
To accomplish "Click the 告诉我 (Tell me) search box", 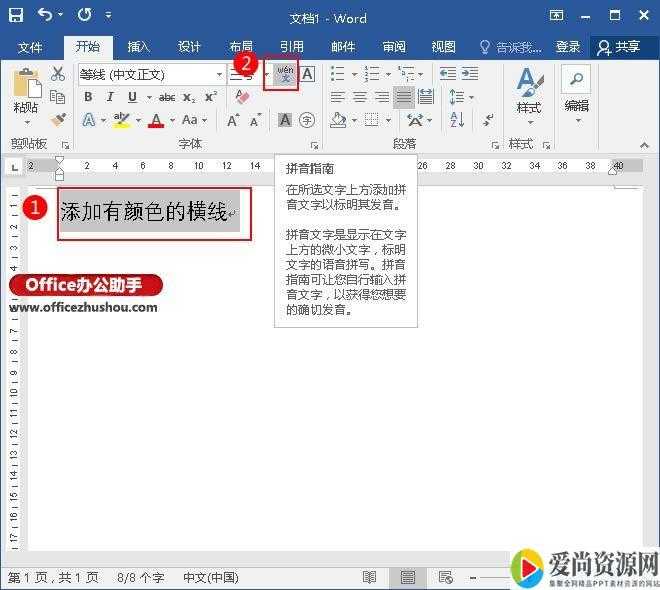I will [x=512, y=47].
